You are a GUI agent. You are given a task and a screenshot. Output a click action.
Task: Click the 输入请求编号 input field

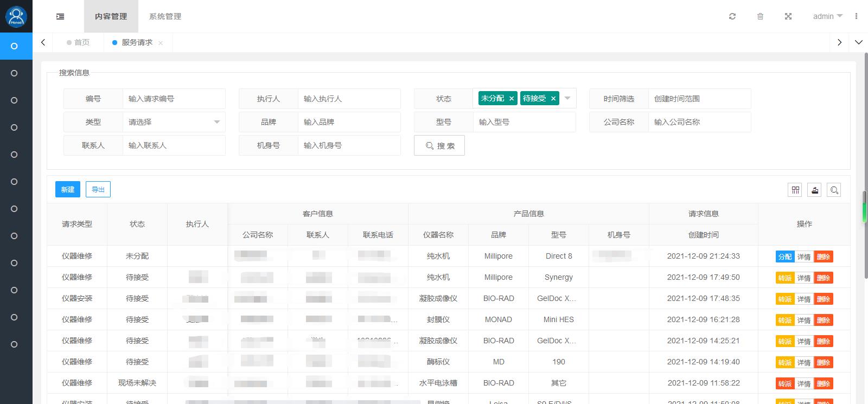tap(174, 99)
